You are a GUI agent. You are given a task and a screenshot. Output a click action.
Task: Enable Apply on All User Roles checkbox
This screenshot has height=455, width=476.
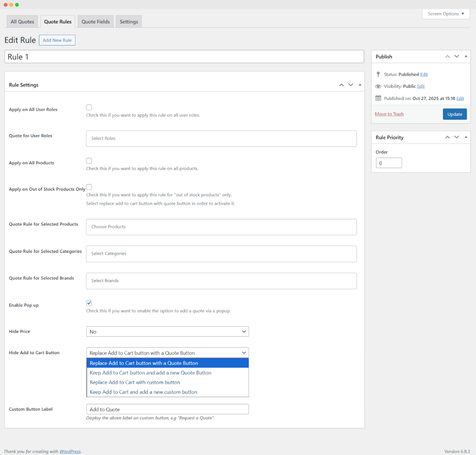point(89,107)
